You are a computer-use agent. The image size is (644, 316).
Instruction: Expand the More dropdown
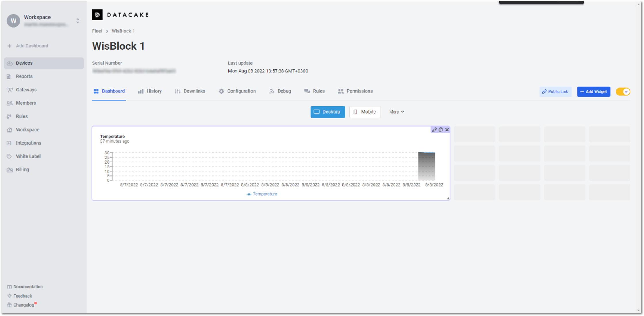pos(396,112)
